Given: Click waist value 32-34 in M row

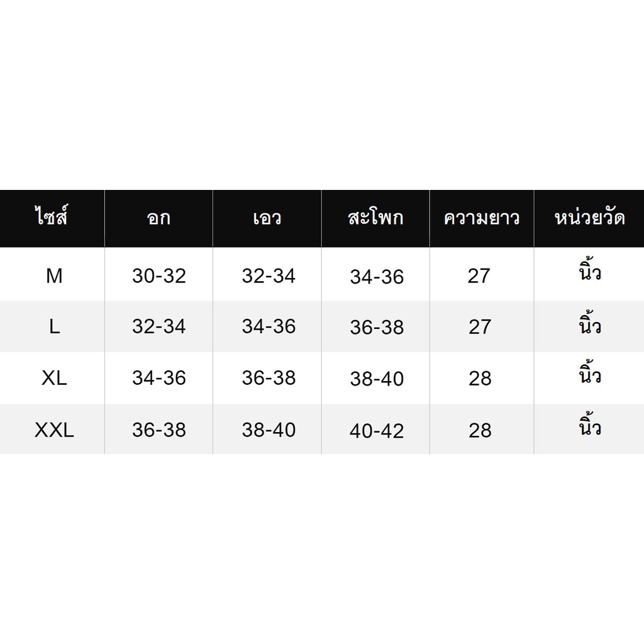Looking at the screenshot, I should (269, 276).
